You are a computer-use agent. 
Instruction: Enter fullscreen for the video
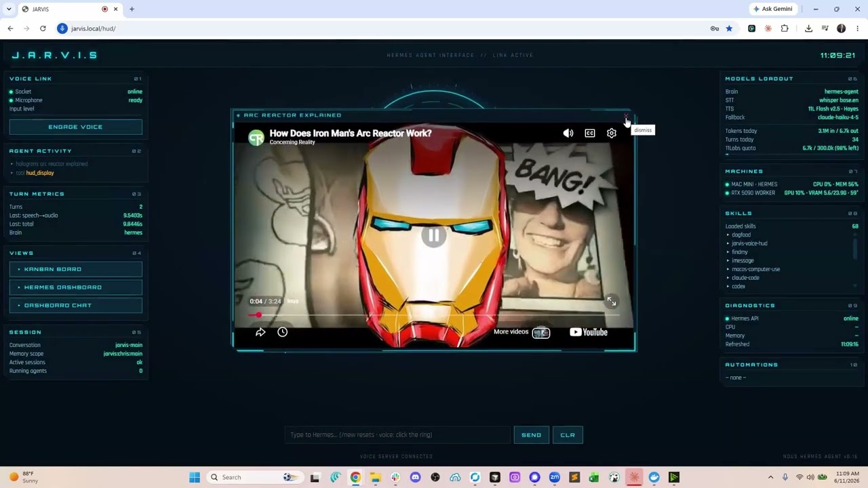pyautogui.click(x=612, y=302)
